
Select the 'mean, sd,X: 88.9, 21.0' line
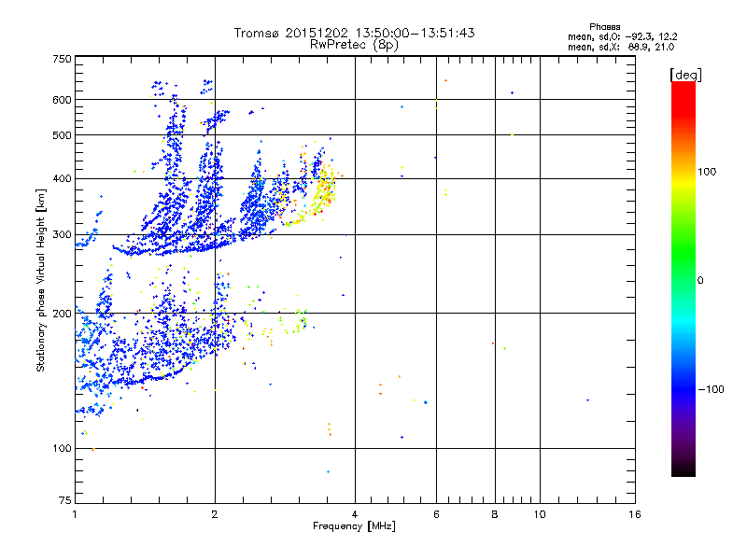click(621, 47)
